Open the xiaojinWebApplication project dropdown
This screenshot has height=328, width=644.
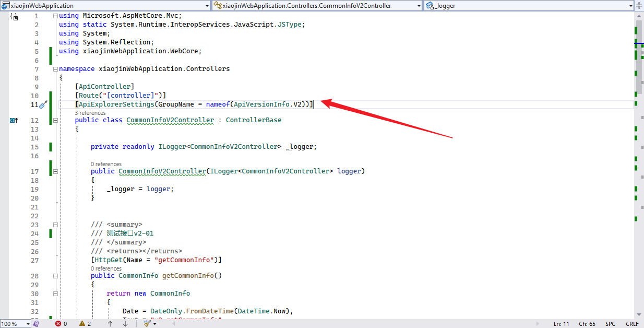pyautogui.click(x=207, y=5)
